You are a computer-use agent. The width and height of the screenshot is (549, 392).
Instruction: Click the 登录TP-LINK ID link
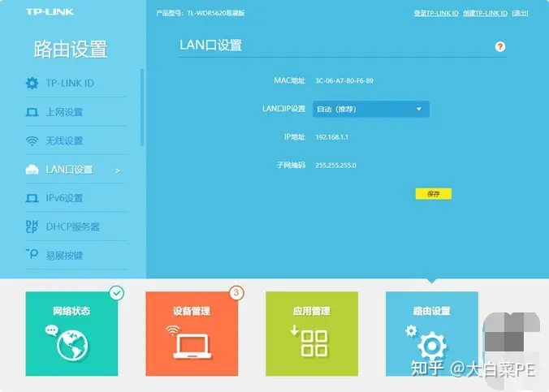(x=436, y=13)
